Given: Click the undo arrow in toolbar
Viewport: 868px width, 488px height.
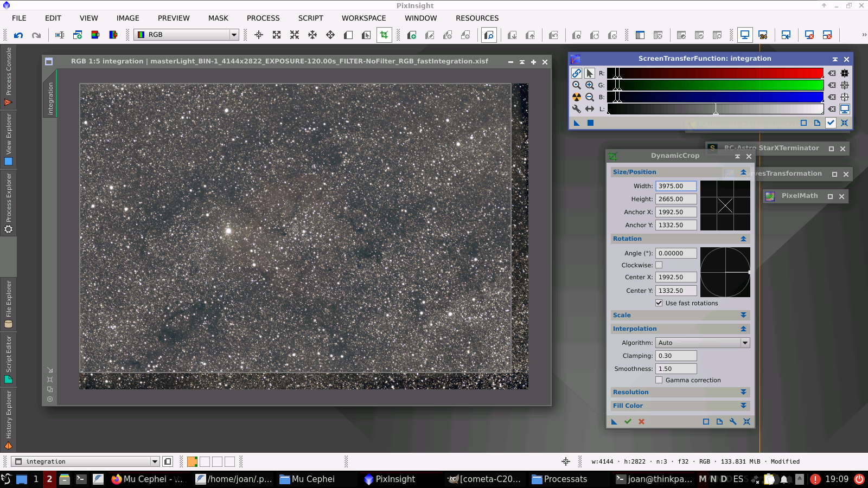Looking at the screenshot, I should click(18, 35).
